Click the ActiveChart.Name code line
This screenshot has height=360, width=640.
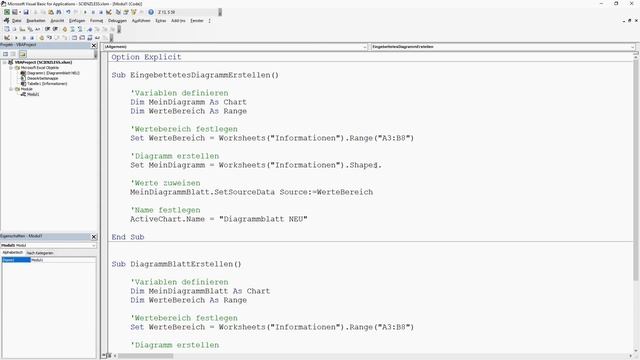(x=219, y=219)
